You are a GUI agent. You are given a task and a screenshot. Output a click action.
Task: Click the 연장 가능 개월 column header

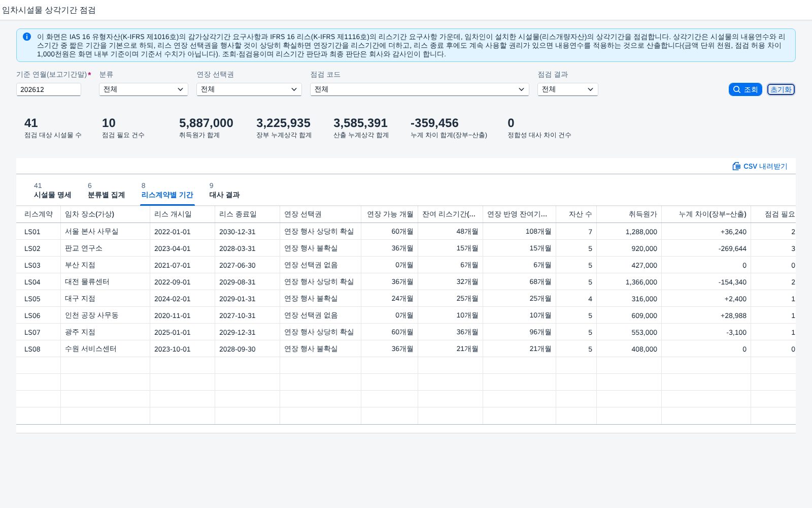point(389,214)
